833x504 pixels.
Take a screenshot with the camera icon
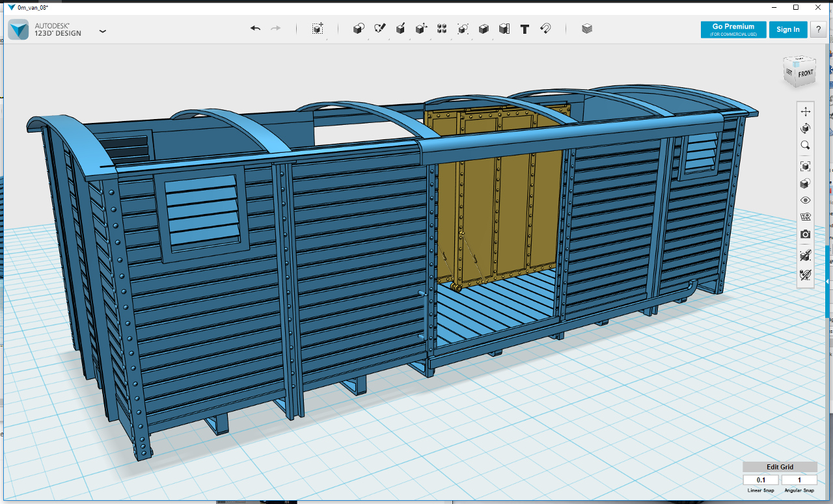806,234
